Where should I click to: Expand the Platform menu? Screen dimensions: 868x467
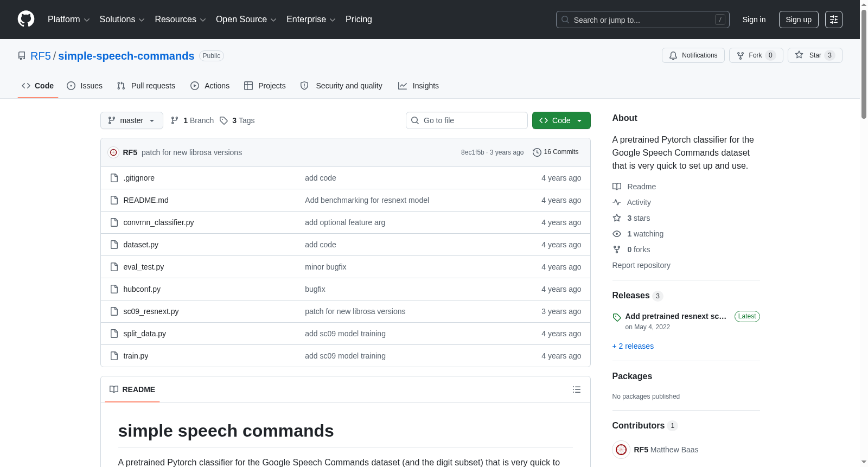pyautogui.click(x=68, y=20)
